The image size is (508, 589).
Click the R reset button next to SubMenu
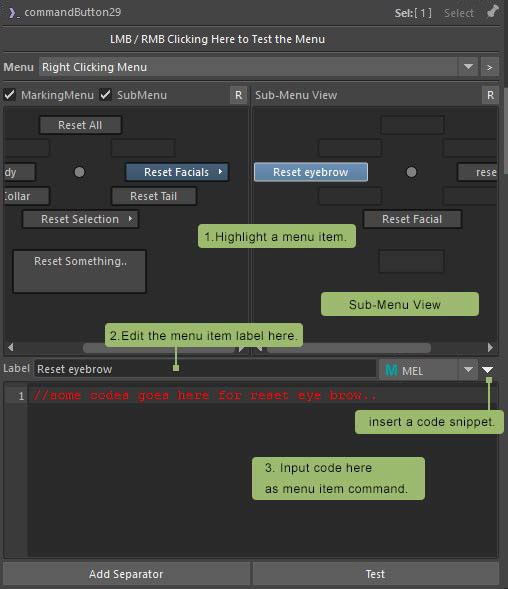coord(239,95)
